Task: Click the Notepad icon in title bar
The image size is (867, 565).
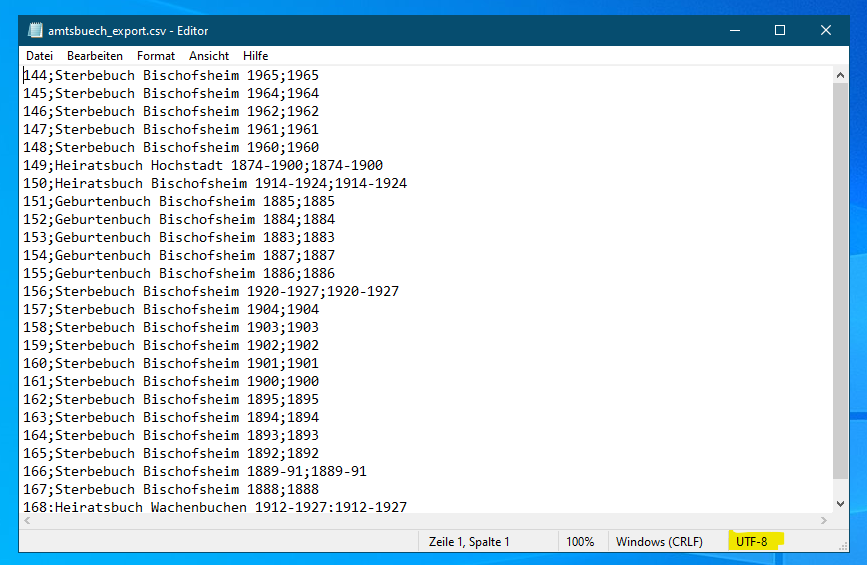Action: [35, 31]
